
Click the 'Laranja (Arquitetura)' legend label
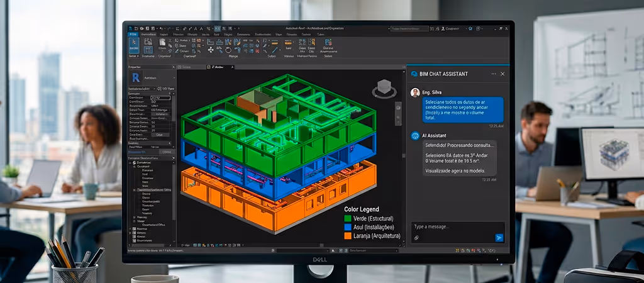pyautogui.click(x=377, y=236)
